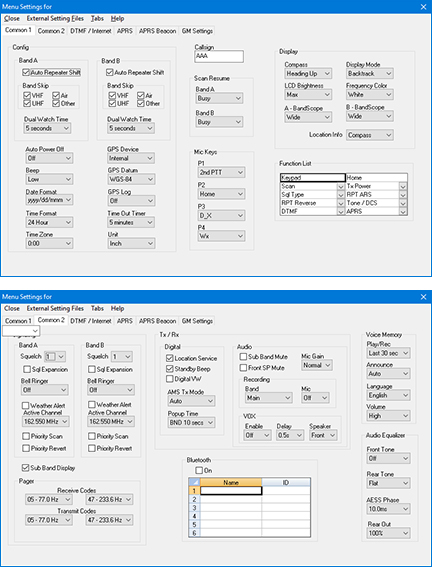
Task: Open the Voice Memory Play/Rec dropdown
Action: click(389, 353)
